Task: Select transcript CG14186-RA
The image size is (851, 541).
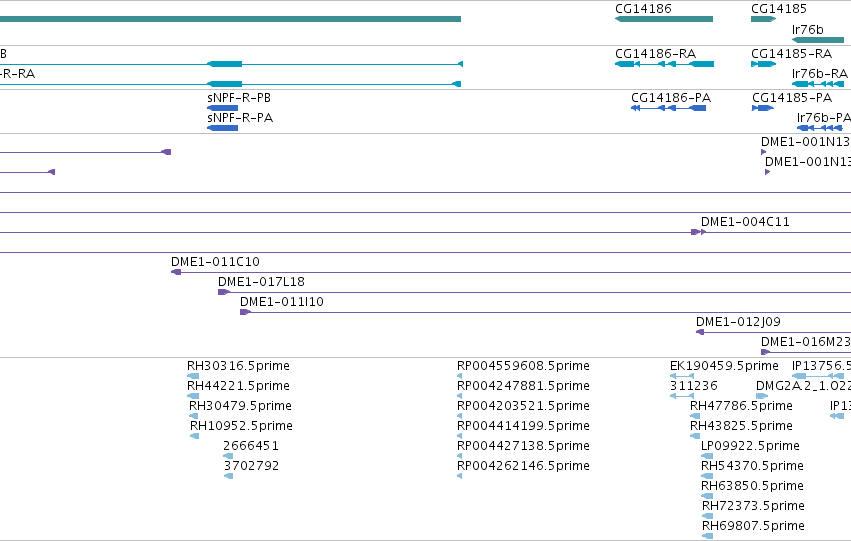Action: coord(655,54)
